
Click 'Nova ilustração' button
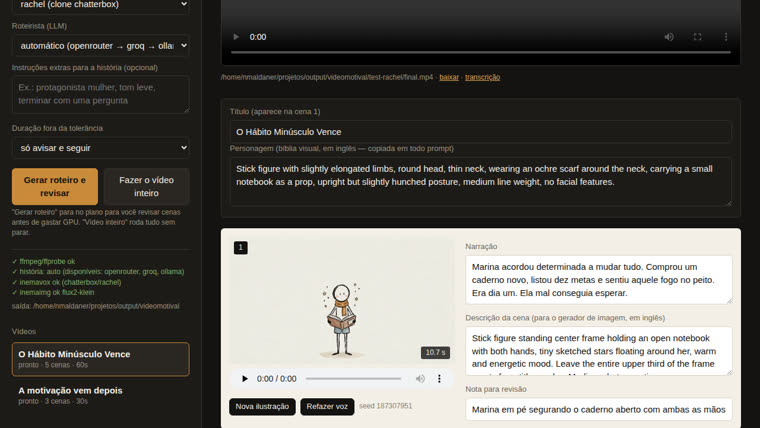[262, 407]
